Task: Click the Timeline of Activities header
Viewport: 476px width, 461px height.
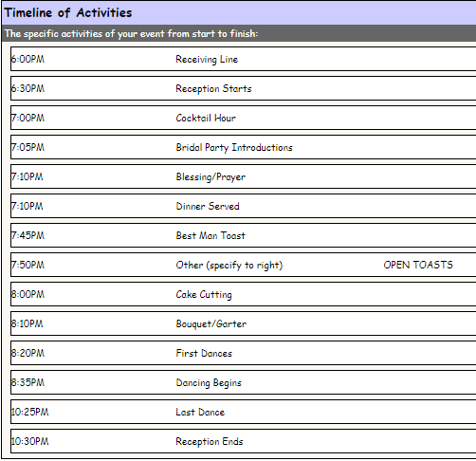Action: [68, 12]
